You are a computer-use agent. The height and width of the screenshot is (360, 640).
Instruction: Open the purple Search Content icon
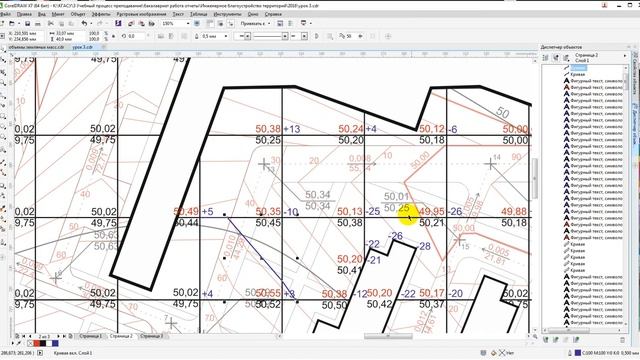click(118, 24)
